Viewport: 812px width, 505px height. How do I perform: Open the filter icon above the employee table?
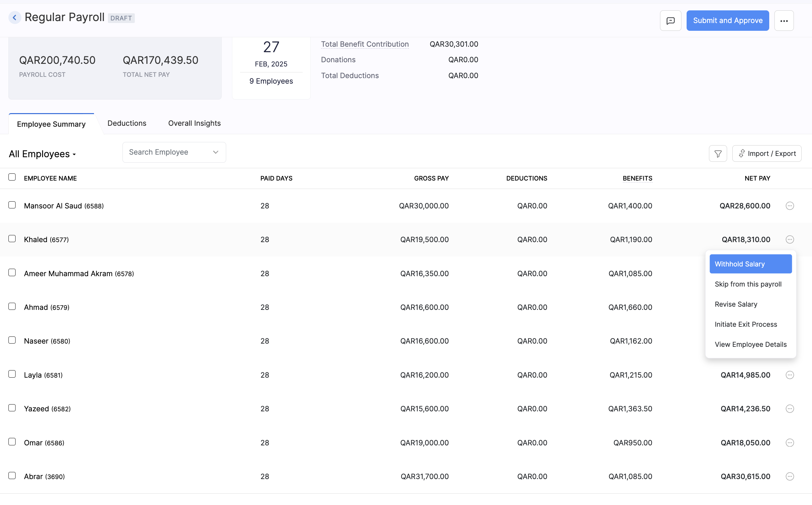pos(717,153)
